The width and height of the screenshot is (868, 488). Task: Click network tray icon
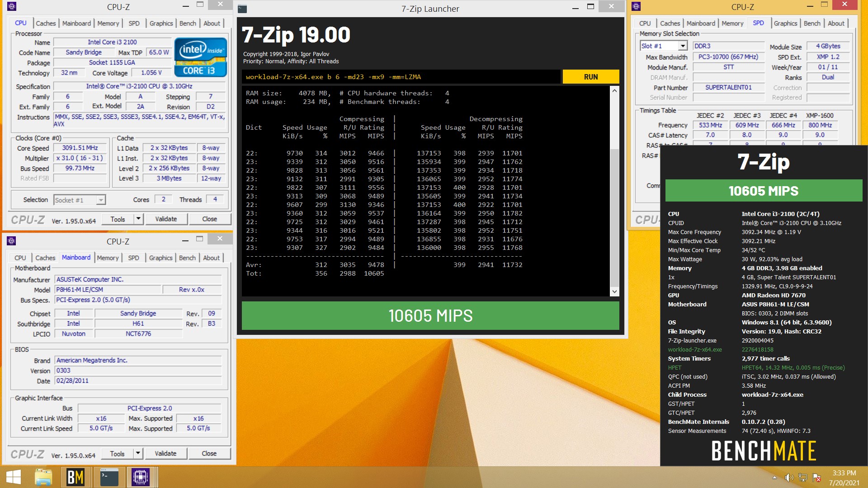[x=803, y=478]
